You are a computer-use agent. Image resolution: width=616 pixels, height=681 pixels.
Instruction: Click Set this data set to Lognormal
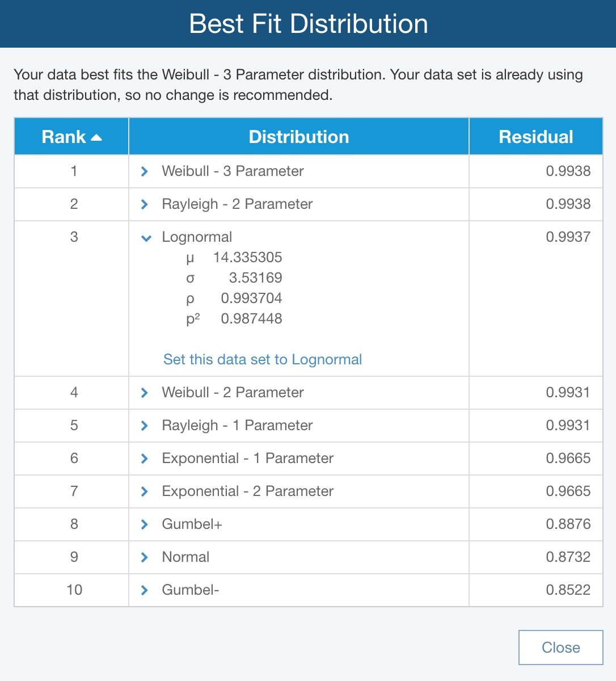click(262, 359)
